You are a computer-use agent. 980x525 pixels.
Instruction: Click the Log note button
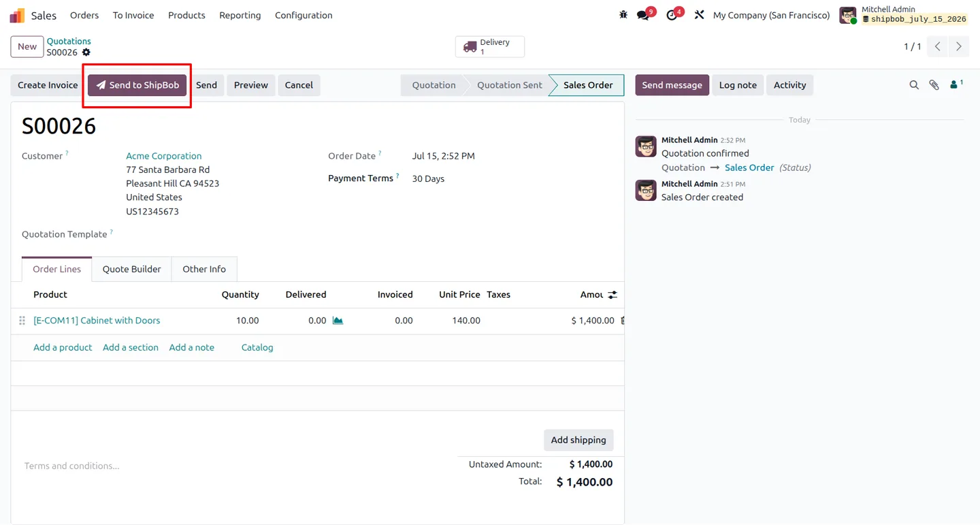(x=738, y=85)
